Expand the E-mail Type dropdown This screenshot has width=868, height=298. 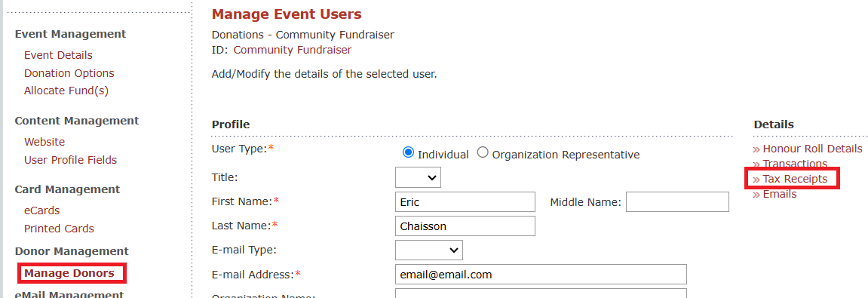[429, 250]
